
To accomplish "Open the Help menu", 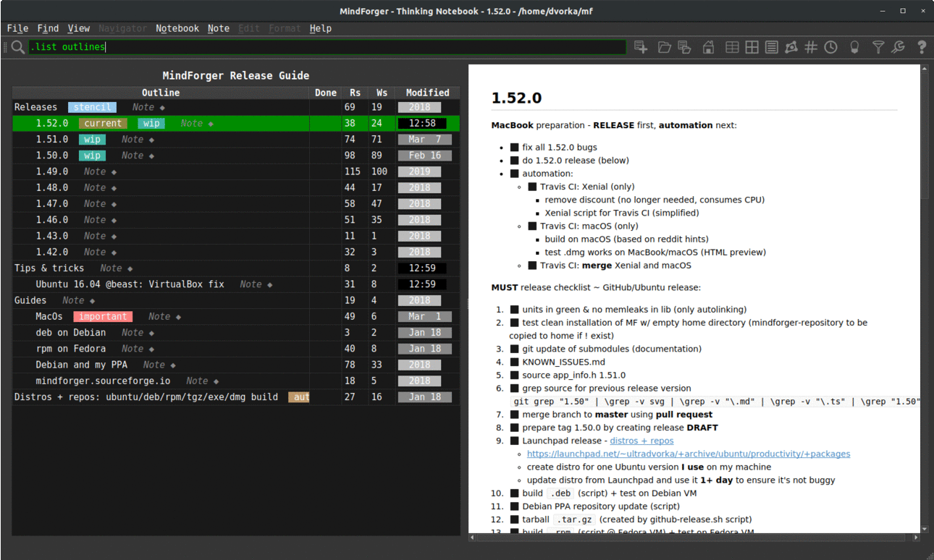I will click(320, 28).
